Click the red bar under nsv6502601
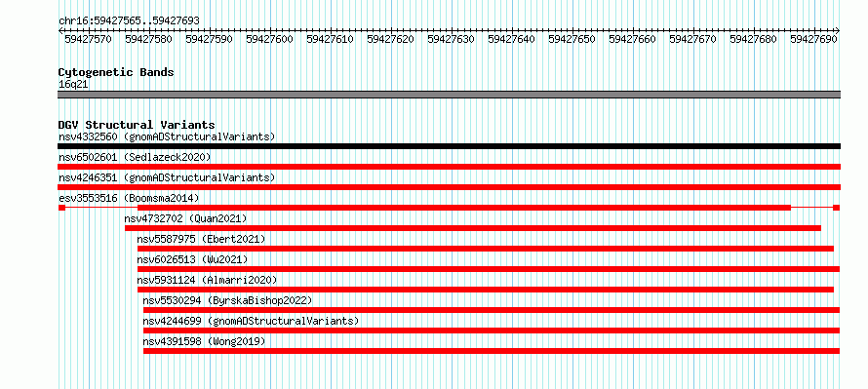868x389 pixels. coord(449,167)
